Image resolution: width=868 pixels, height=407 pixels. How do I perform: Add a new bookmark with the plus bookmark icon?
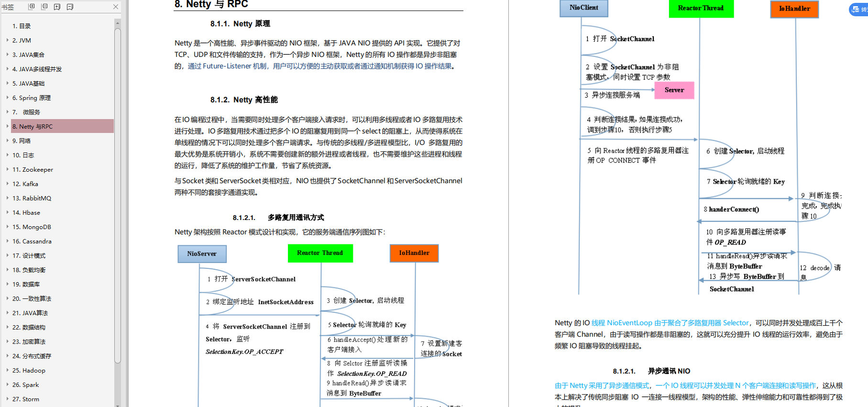(x=57, y=7)
